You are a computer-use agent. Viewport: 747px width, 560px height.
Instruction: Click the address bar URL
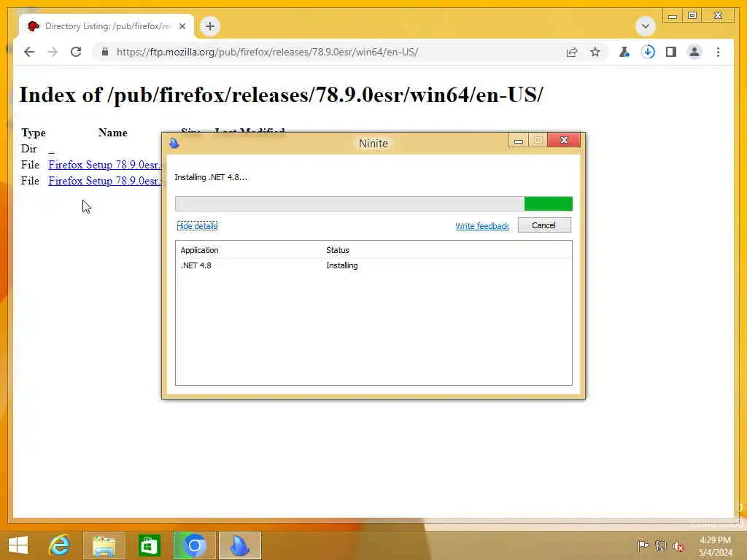pos(267,52)
